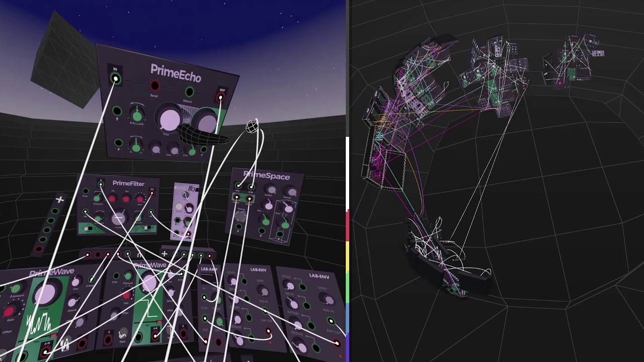This screenshot has width=644, height=362.
Task: Adjust the PrimeEcho green Amount knob
Action: (137, 115)
